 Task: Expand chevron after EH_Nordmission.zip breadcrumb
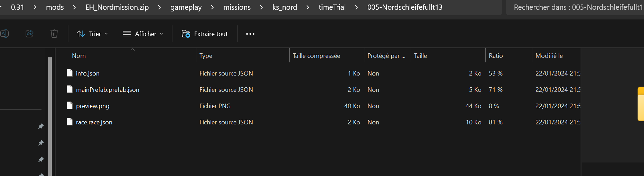point(159,7)
